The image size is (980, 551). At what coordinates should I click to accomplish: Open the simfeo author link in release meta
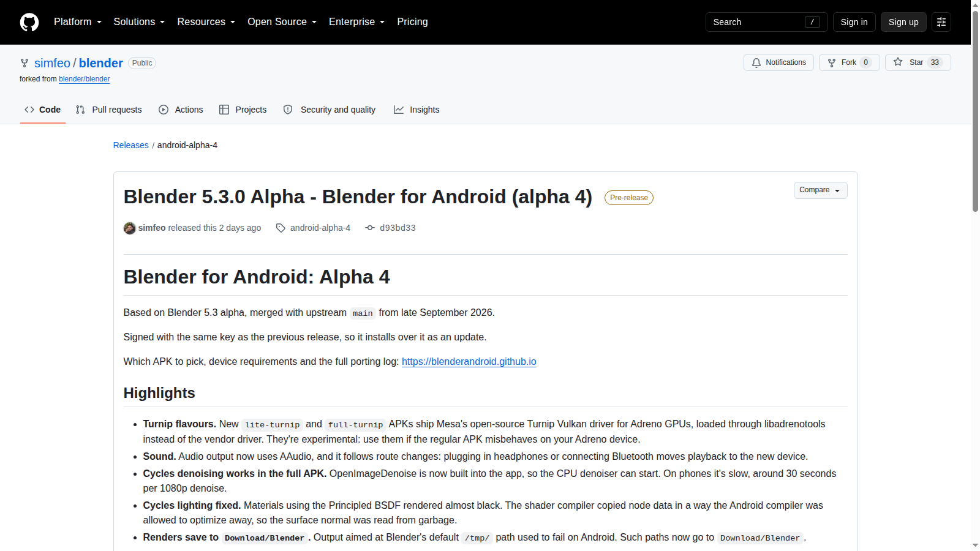click(x=152, y=228)
